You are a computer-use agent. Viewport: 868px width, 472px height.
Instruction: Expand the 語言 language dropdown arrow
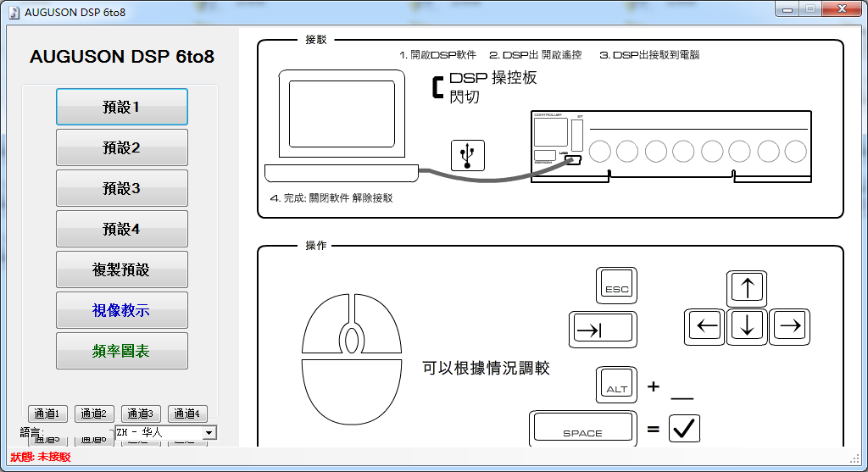click(209, 433)
